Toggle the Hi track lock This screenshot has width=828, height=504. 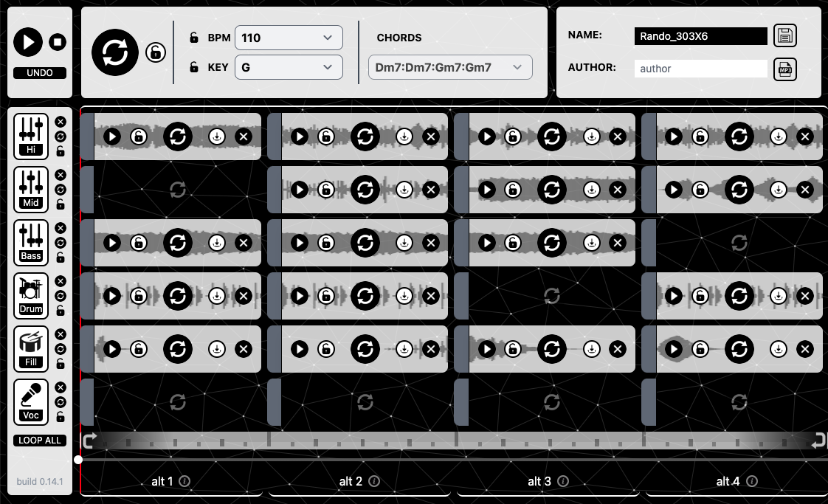(61, 151)
